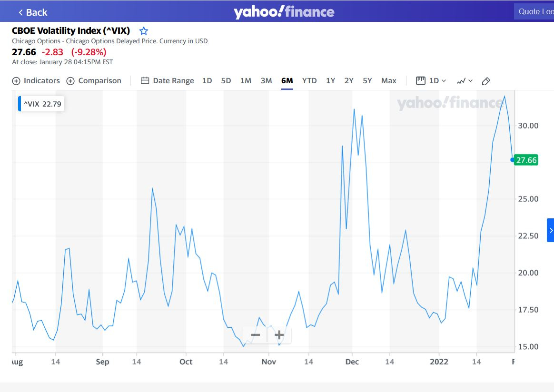
Task: Open the Comparison tool
Action: tap(94, 81)
